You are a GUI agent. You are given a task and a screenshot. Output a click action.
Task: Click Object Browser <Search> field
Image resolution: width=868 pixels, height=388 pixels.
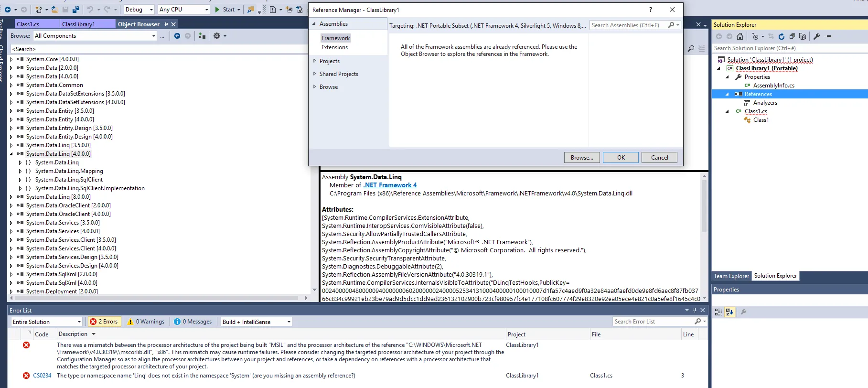coord(159,49)
